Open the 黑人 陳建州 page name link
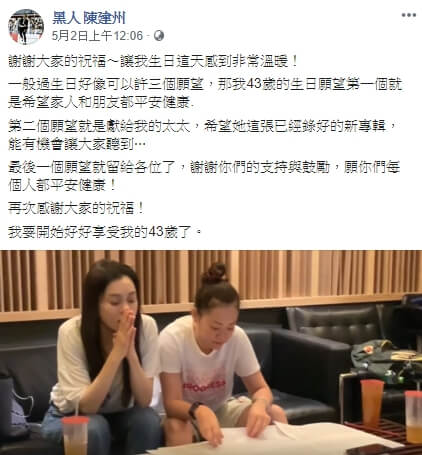 89,18
